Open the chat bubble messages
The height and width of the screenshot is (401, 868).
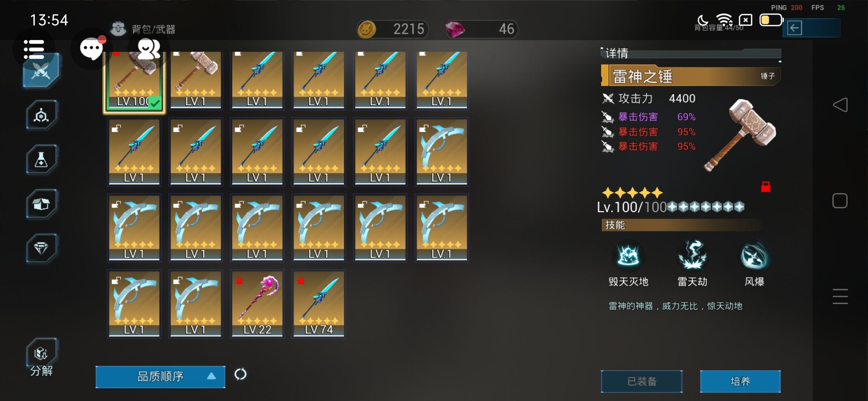(x=91, y=48)
